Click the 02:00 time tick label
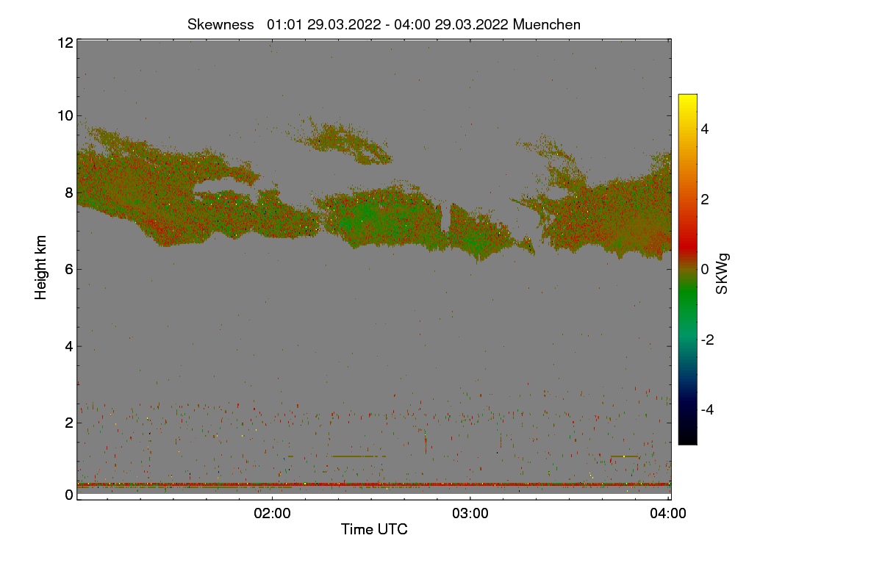Image resolution: width=882 pixels, height=588 pixels. coord(272,514)
